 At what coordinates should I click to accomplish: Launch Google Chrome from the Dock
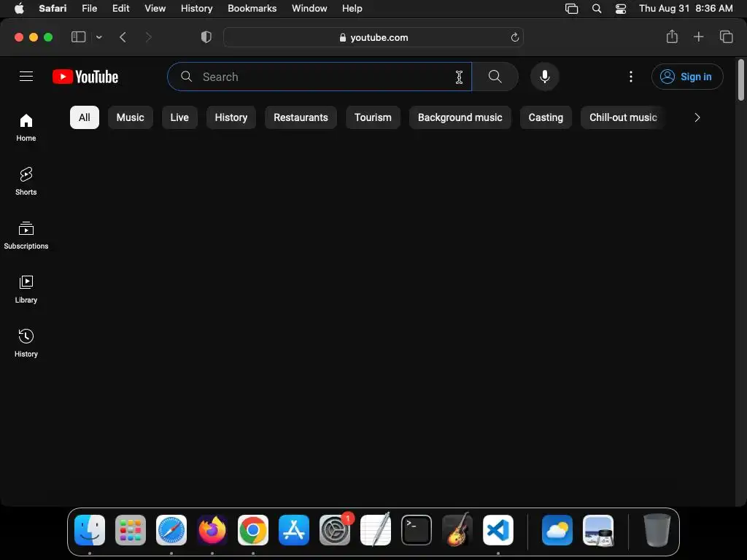(x=253, y=529)
